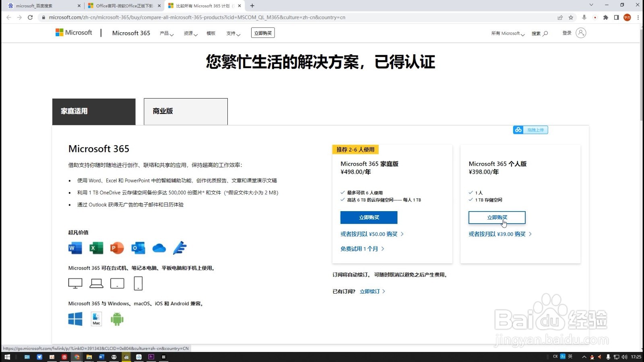The height and width of the screenshot is (362, 644).
Task: Open the Windows Start menu
Action: [x=7, y=357]
